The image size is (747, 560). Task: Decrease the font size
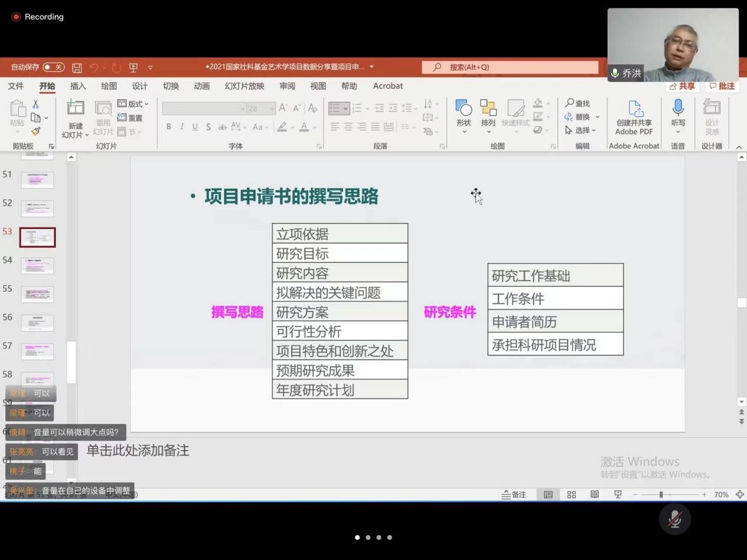point(297,108)
